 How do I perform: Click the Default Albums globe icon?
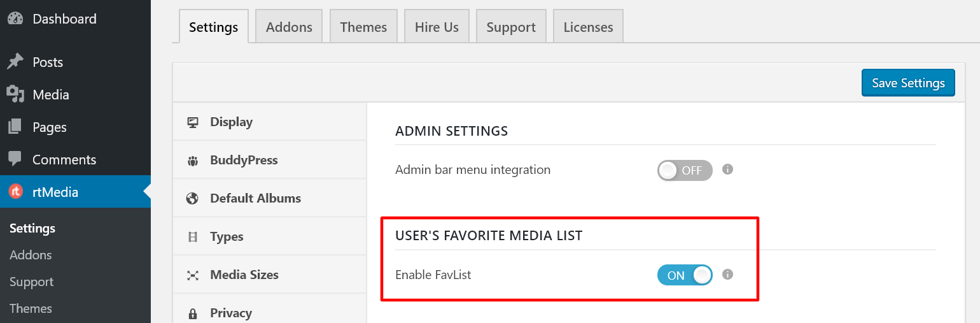(x=193, y=199)
